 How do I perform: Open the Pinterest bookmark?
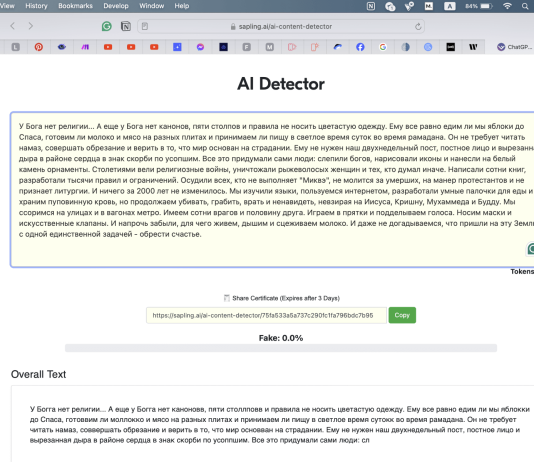pos(38,47)
